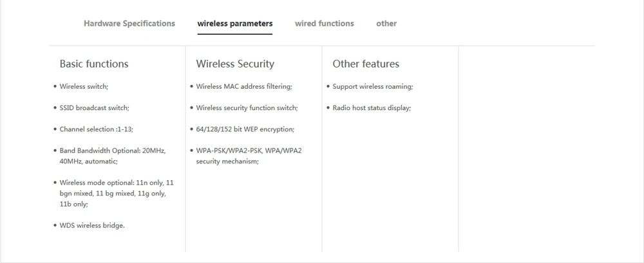
Task: Click Wireless security function switch item
Action: 247,108
